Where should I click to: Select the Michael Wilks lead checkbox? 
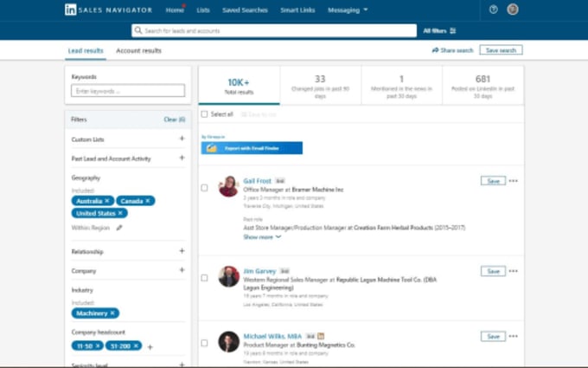click(x=204, y=343)
